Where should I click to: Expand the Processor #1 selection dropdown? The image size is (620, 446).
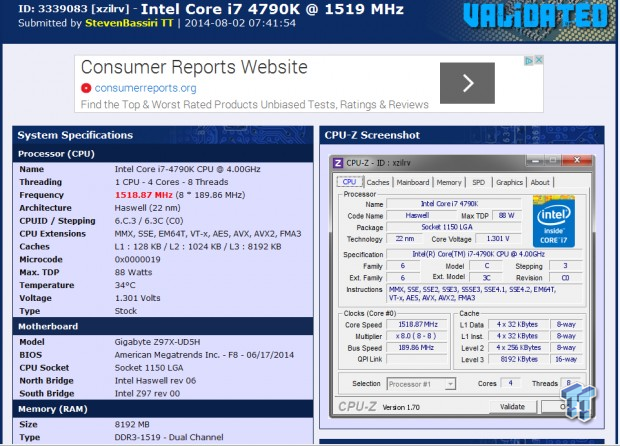click(450, 384)
